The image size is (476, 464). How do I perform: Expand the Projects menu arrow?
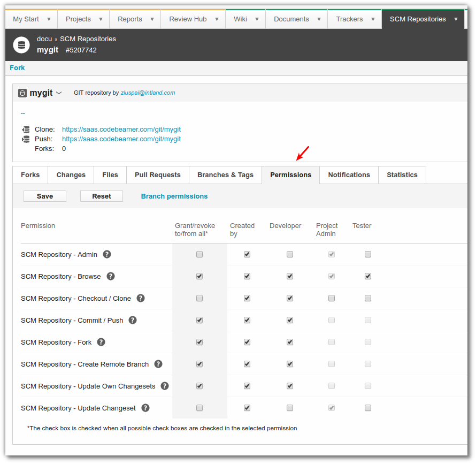tap(101, 19)
